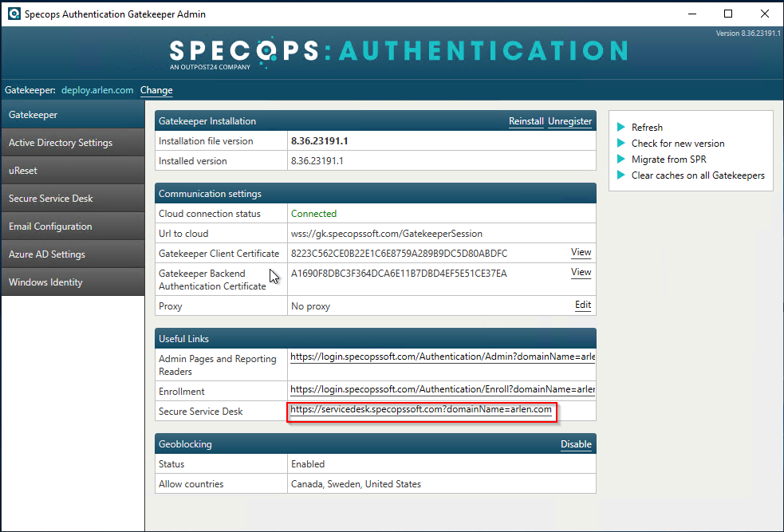Click the Installed version label

[192, 161]
